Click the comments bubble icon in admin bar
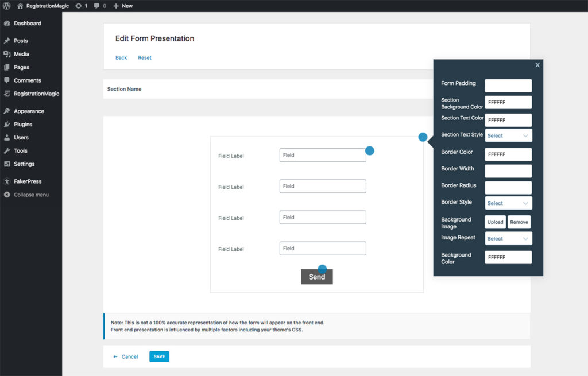The image size is (588, 376). click(96, 6)
